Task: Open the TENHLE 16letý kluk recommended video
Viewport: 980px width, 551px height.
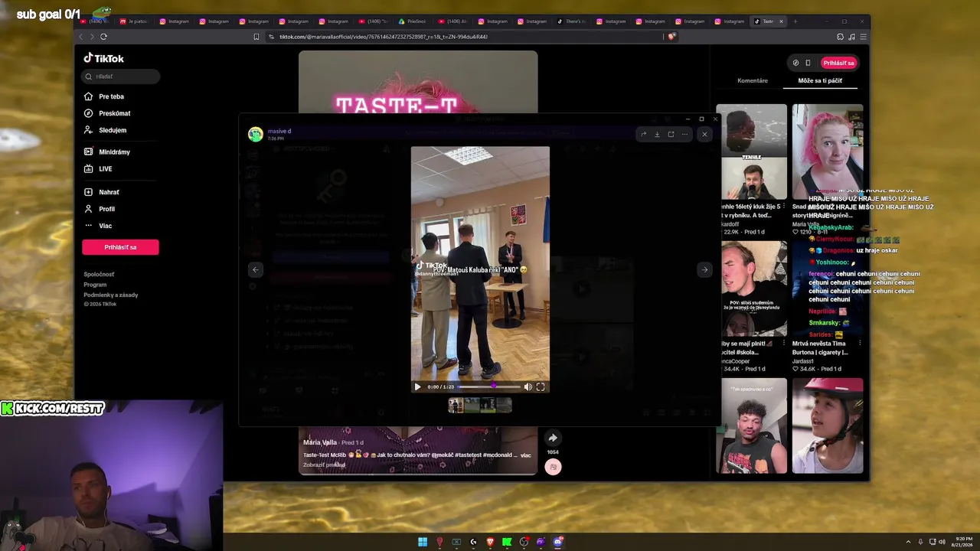Action: 751,152
